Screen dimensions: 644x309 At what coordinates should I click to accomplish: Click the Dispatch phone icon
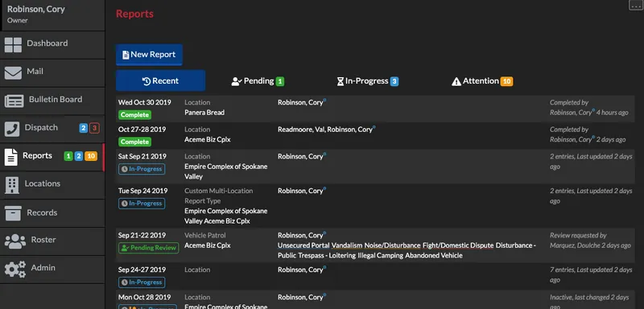pyautogui.click(x=12, y=129)
